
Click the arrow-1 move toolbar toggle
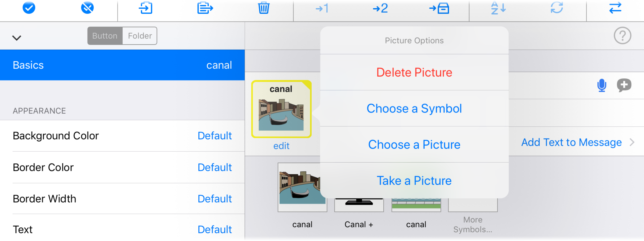(x=322, y=8)
